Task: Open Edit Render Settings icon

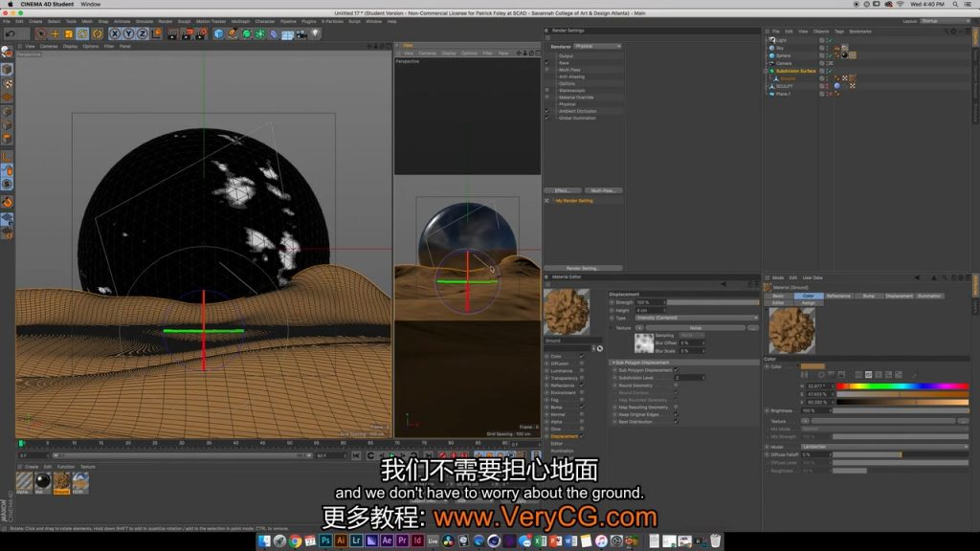Action: pos(201,33)
